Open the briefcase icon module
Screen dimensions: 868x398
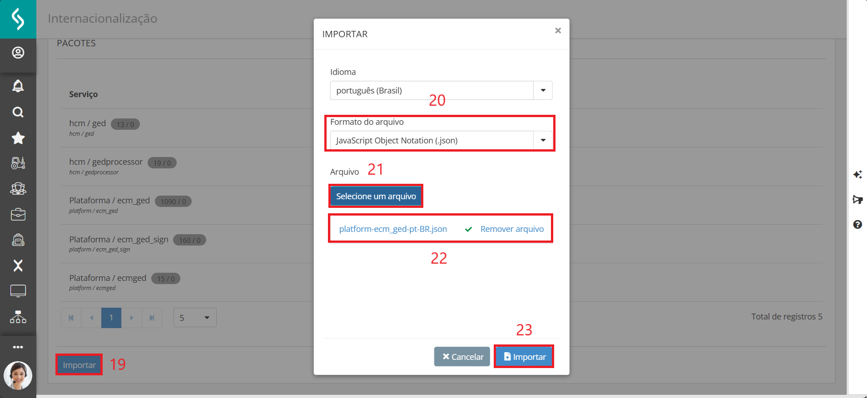pos(18,214)
